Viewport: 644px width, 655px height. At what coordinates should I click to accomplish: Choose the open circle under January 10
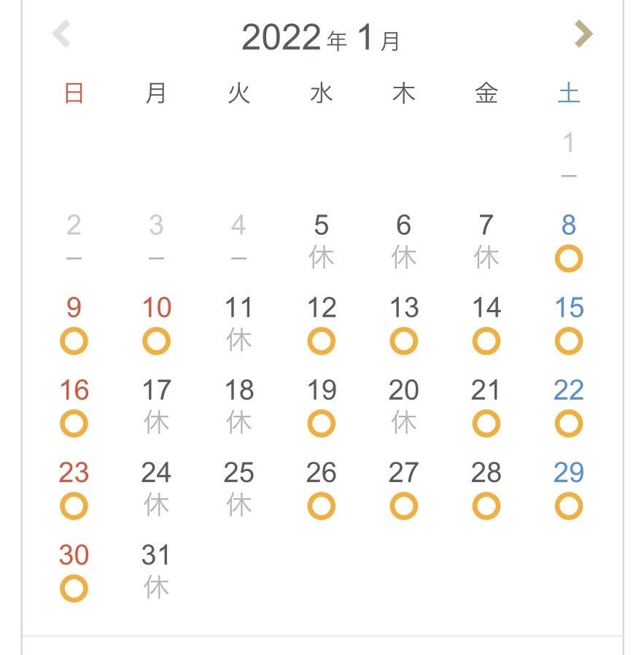(156, 341)
